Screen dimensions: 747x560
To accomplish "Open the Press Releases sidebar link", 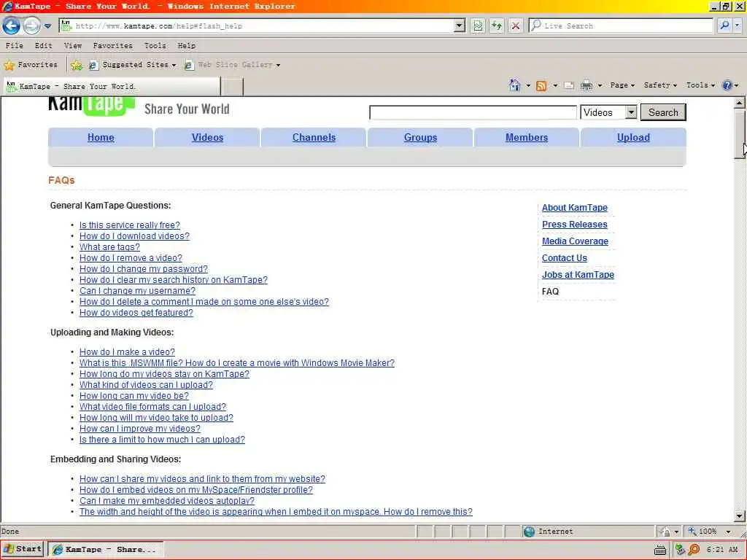I will (575, 225).
